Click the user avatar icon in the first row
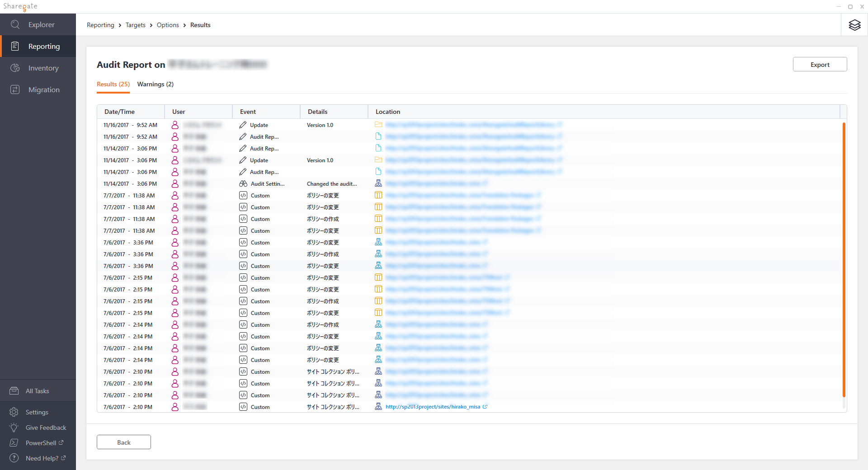 point(175,125)
